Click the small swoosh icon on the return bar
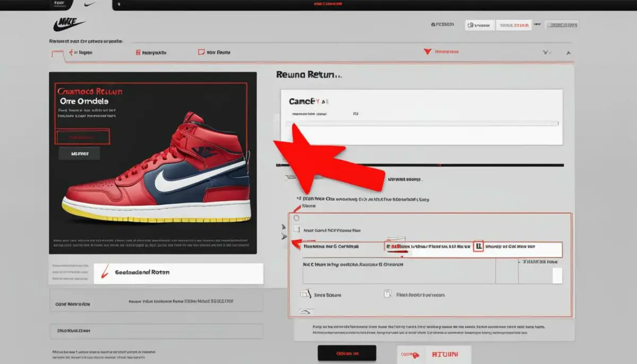The height and width of the screenshot is (364, 637). pos(104,272)
